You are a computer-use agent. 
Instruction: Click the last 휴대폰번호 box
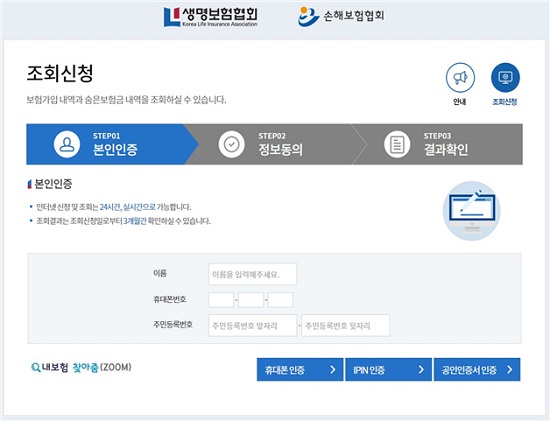[280, 300]
